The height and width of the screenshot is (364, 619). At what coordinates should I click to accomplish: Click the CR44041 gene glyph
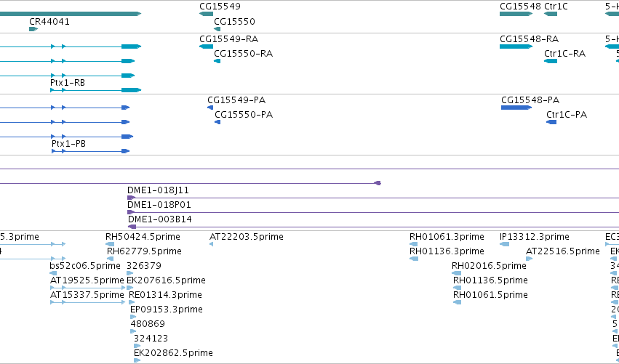33,29
